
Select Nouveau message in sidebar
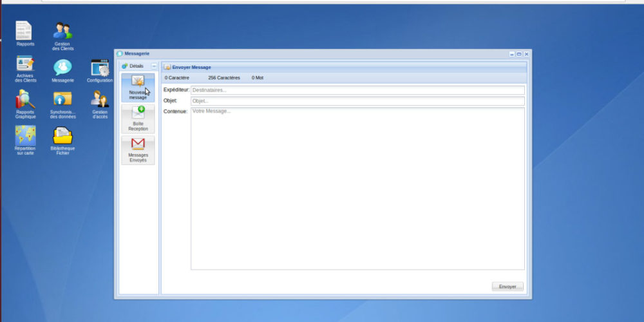(x=138, y=87)
